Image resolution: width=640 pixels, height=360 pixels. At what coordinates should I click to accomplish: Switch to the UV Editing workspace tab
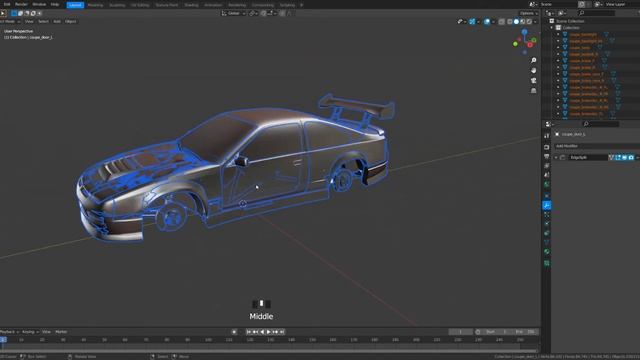pyautogui.click(x=140, y=5)
